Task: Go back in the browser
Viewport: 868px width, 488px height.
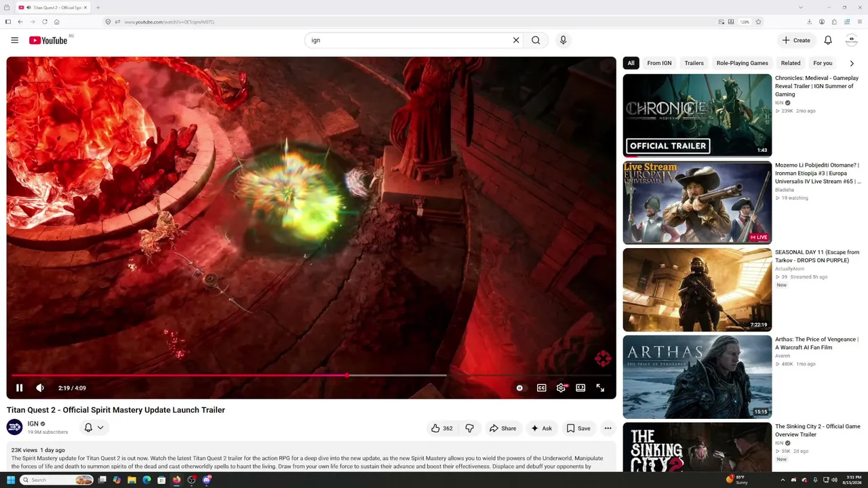Action: click(x=20, y=22)
